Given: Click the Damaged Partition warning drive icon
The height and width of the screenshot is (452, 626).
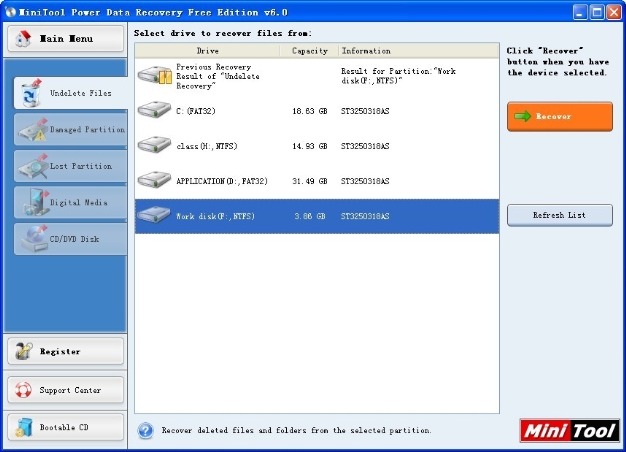Looking at the screenshot, I should [34, 130].
